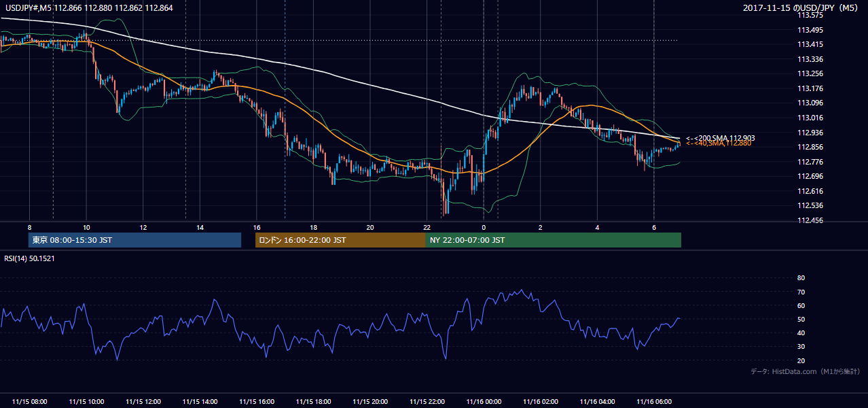This screenshot has width=868, height=408.
Task: Click the 11/16 00:00 time label
Action: point(484,402)
